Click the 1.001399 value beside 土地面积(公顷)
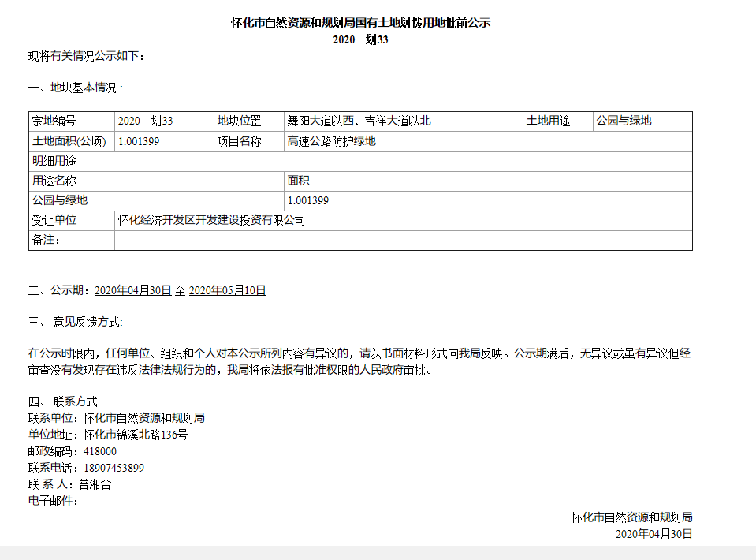The height and width of the screenshot is (560, 756). tap(165, 142)
